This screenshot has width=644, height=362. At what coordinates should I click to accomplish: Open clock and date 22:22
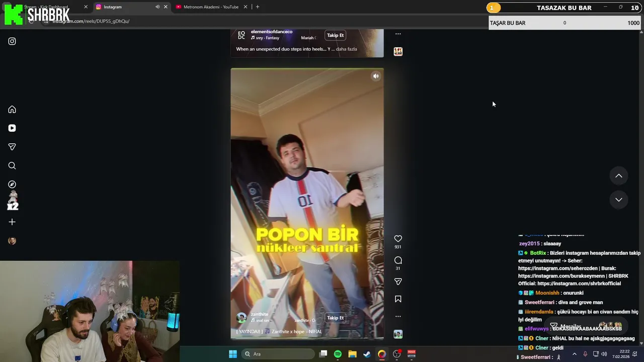[x=621, y=354]
